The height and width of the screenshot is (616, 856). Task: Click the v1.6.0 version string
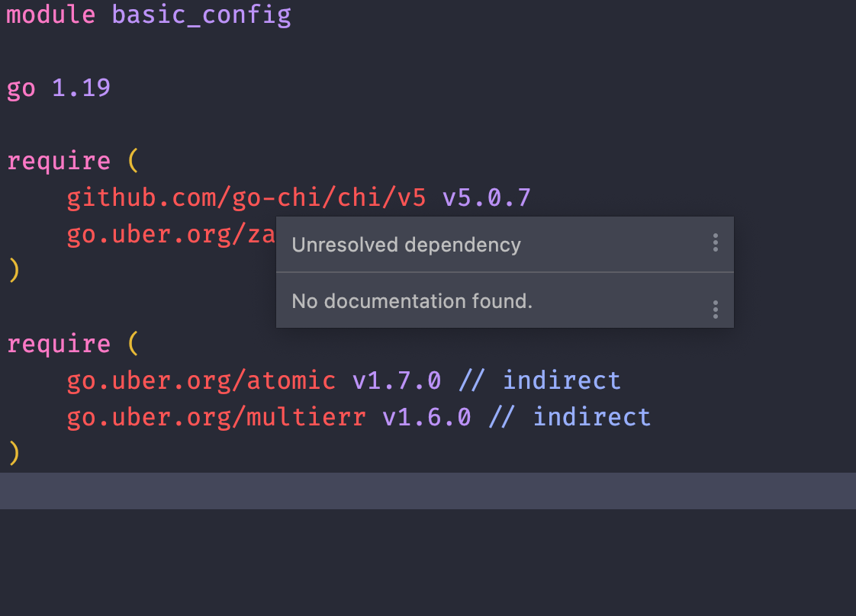tap(426, 417)
